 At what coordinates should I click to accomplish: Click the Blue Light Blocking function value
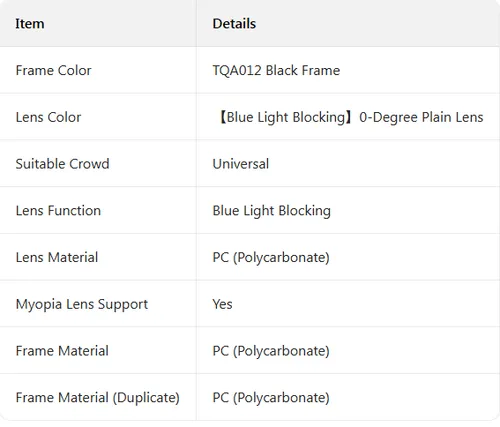pyautogui.click(x=272, y=211)
